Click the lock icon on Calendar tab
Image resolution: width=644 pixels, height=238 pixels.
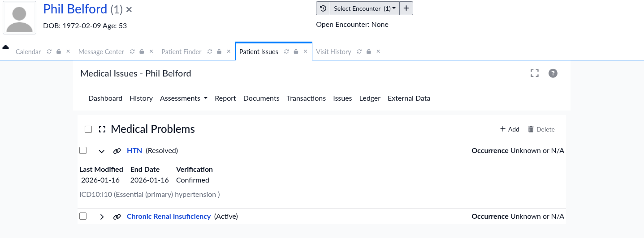click(x=59, y=52)
